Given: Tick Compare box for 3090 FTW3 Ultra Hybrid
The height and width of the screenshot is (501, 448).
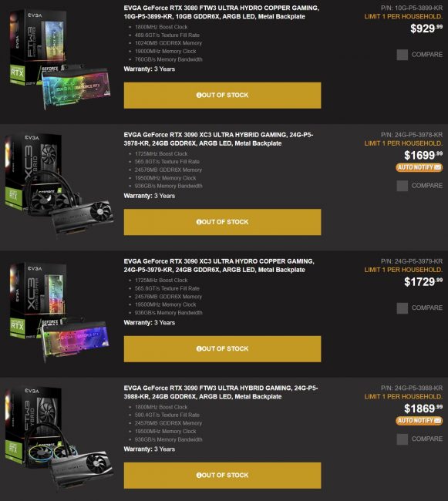Looking at the screenshot, I should point(402,439).
